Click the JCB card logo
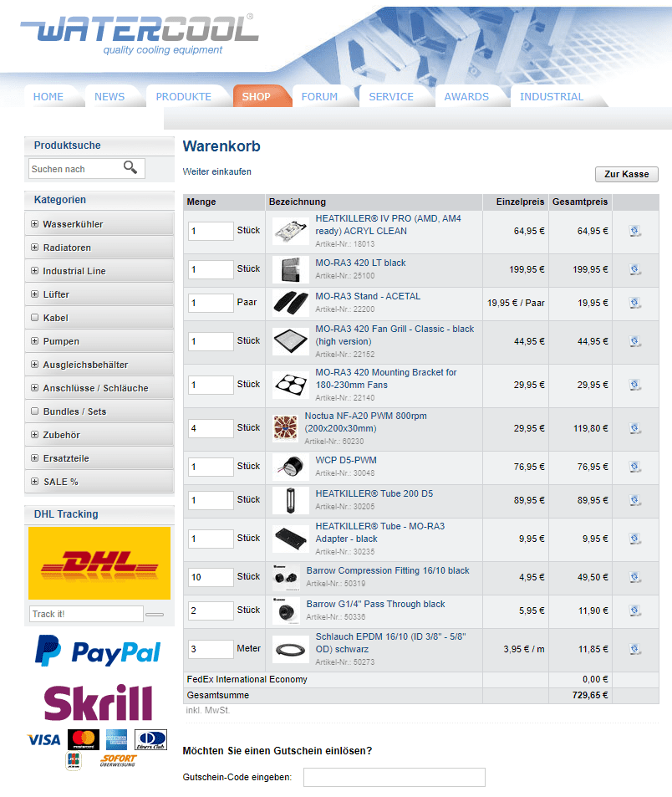Viewport: 672px width, 797px height. tap(74, 761)
